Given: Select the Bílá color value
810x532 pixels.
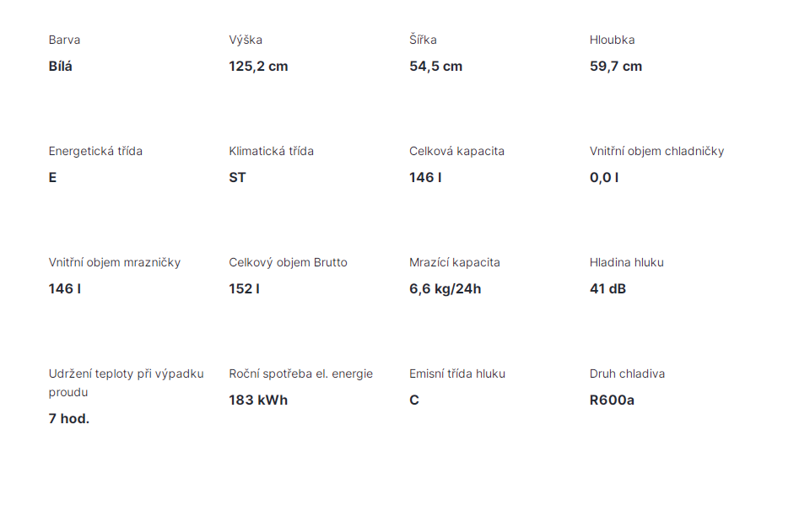Looking at the screenshot, I should point(61,67).
